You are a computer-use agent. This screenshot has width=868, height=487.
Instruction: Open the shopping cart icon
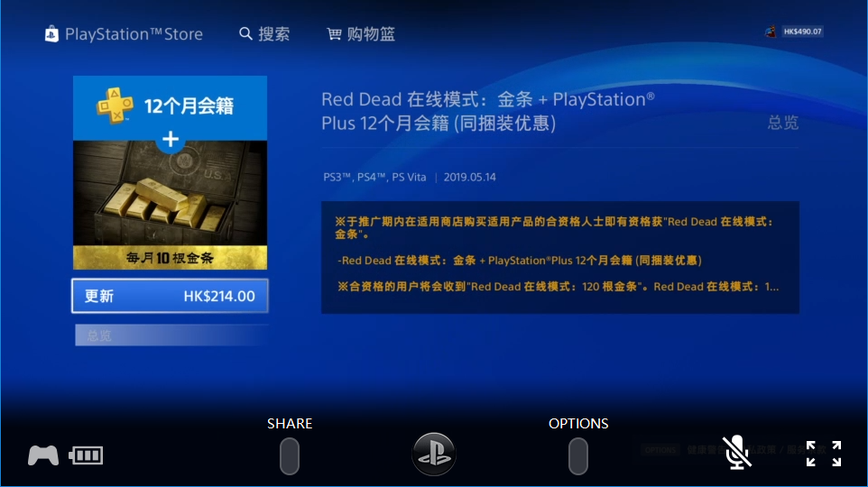[x=334, y=34]
